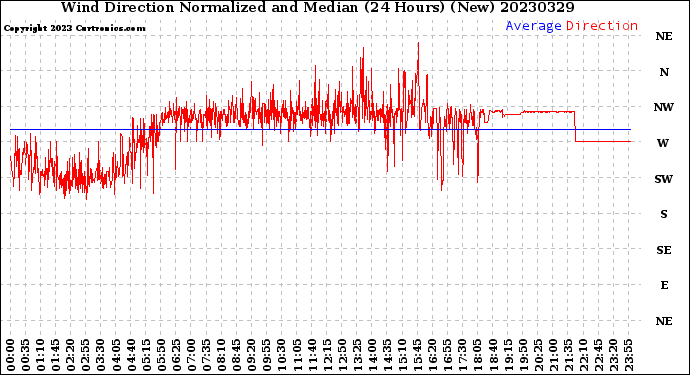Image resolution: width=690 pixels, height=375 pixels.
Task: Click the 02:55 time axis label
Action: (86, 355)
